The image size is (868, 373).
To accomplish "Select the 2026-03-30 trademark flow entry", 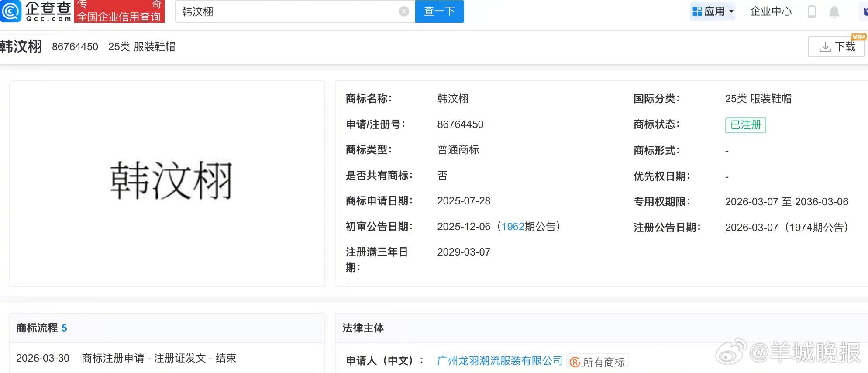I will (126, 358).
